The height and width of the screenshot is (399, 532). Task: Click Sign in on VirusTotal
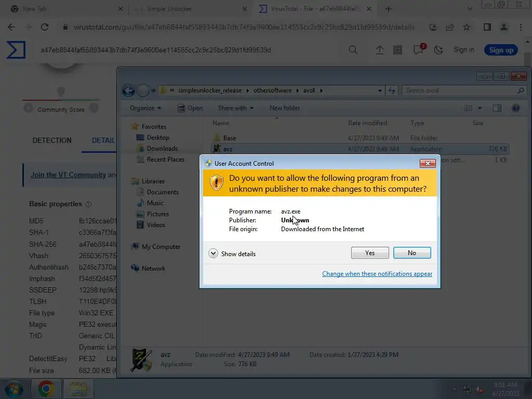(464, 50)
